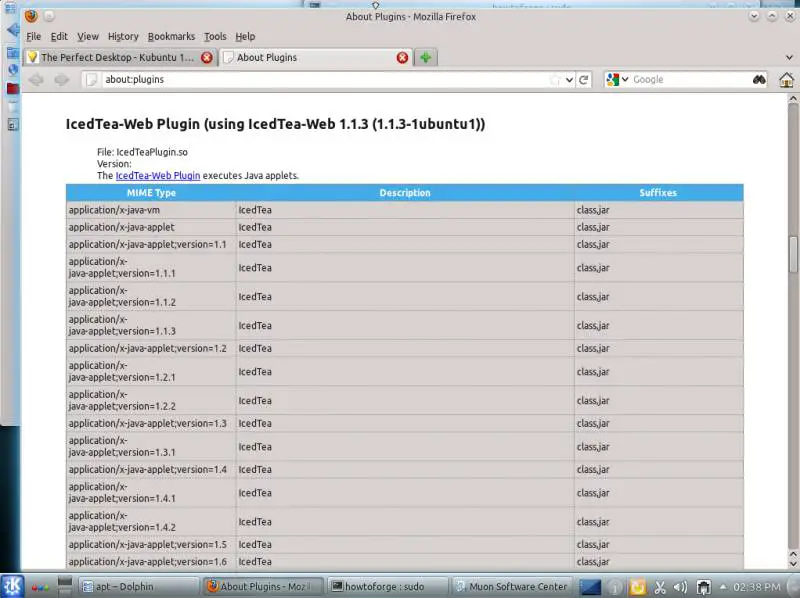This screenshot has width=800, height=598.
Task: Click the activities dots icon in panel
Action: 40,588
